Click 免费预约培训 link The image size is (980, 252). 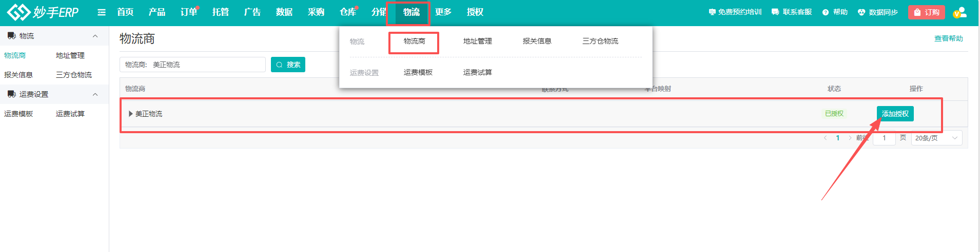735,12
